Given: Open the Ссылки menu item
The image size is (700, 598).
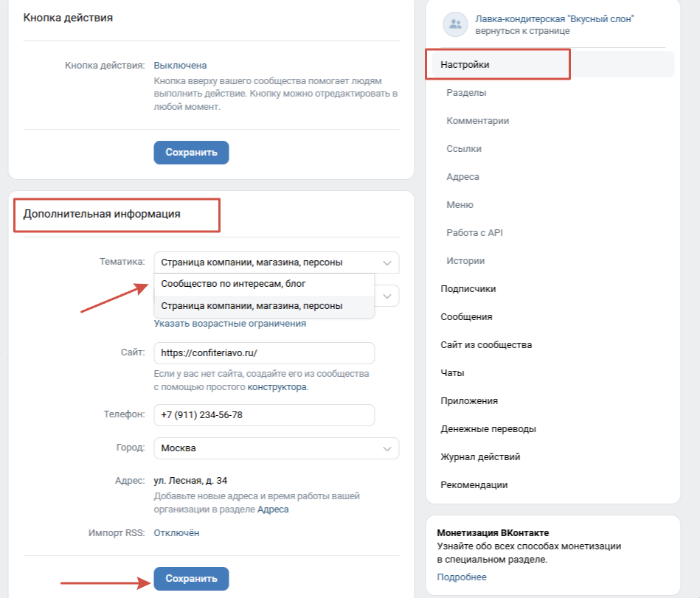Looking at the screenshot, I should (x=464, y=149).
